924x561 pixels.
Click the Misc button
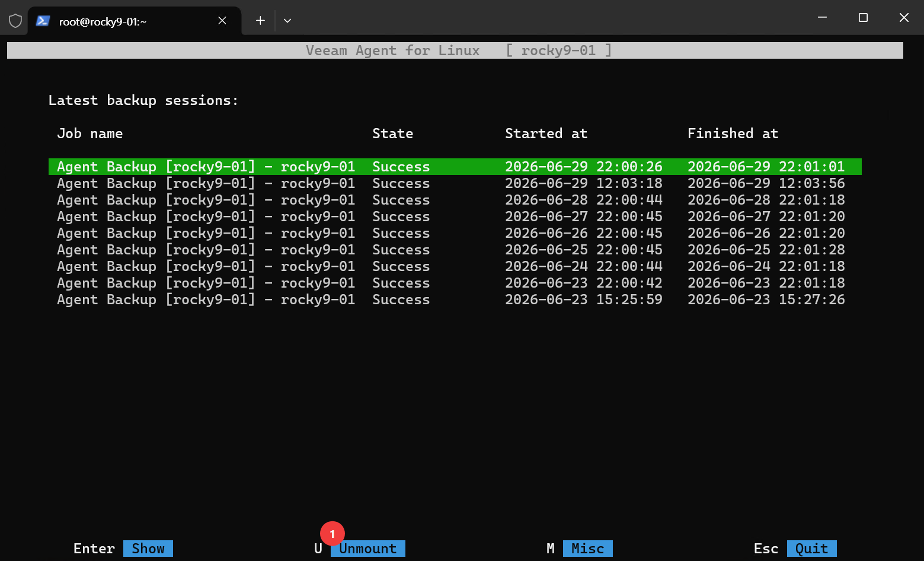click(588, 549)
